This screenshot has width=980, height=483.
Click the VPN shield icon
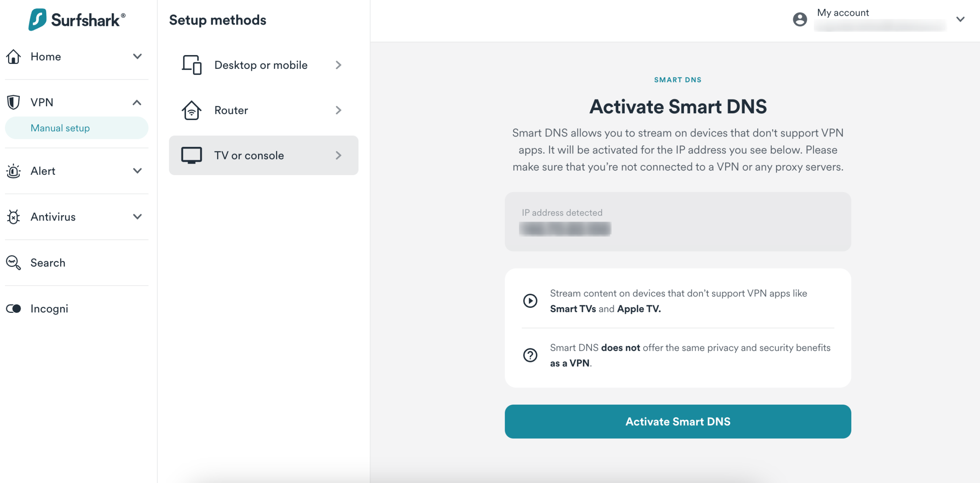tap(13, 102)
